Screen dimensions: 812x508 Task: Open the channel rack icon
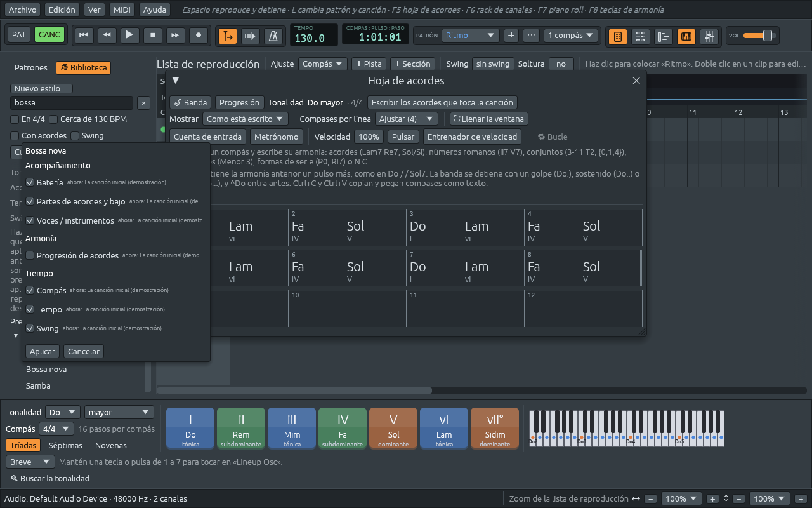pyautogui.click(x=664, y=36)
